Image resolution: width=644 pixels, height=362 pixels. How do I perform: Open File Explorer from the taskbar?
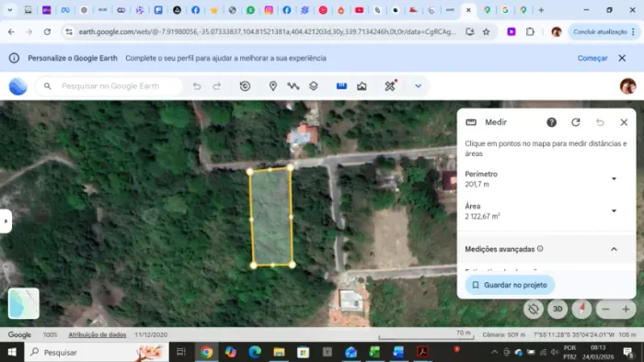[279, 352]
